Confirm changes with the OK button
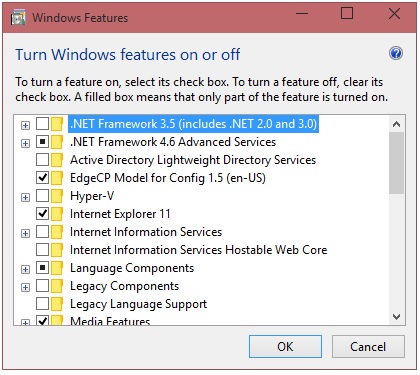The width and height of the screenshot is (420, 375). click(285, 347)
